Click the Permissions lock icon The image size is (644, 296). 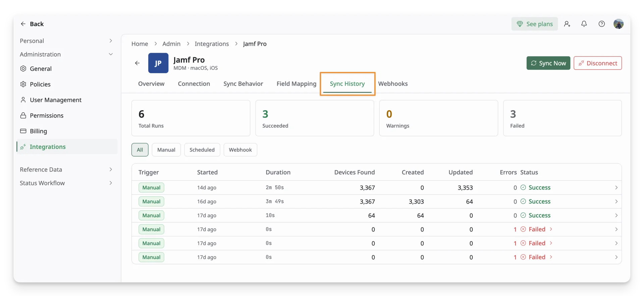23,116
